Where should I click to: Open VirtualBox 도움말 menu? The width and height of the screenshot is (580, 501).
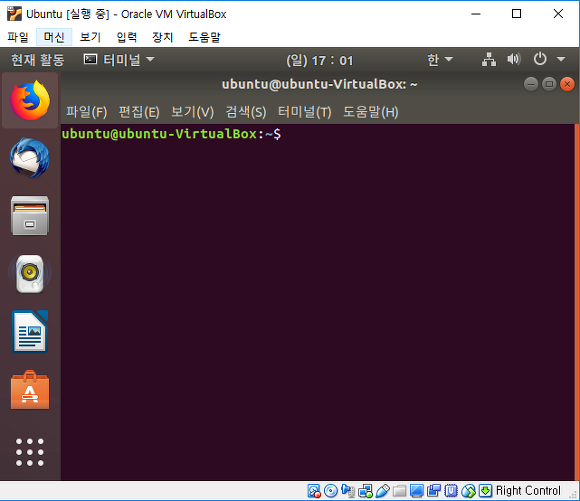(204, 37)
